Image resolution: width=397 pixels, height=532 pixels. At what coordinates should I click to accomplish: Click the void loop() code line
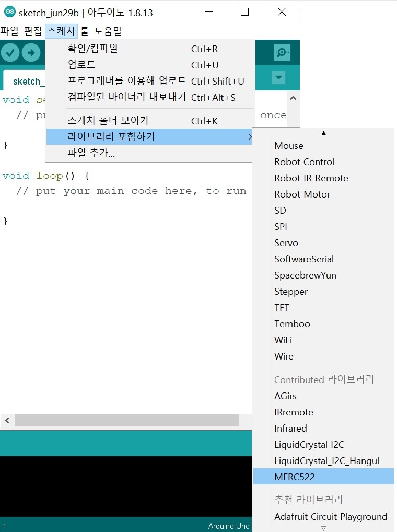(46, 176)
